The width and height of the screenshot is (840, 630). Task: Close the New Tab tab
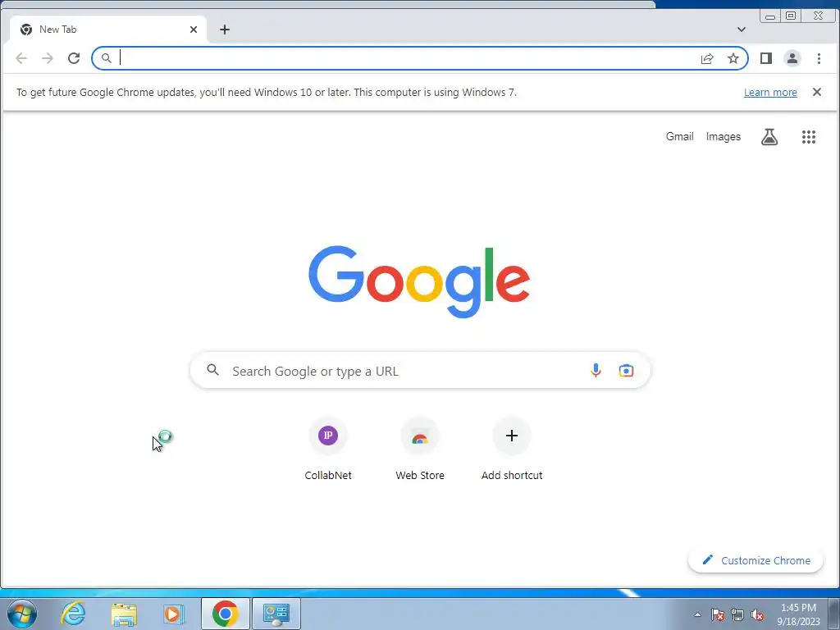click(194, 30)
